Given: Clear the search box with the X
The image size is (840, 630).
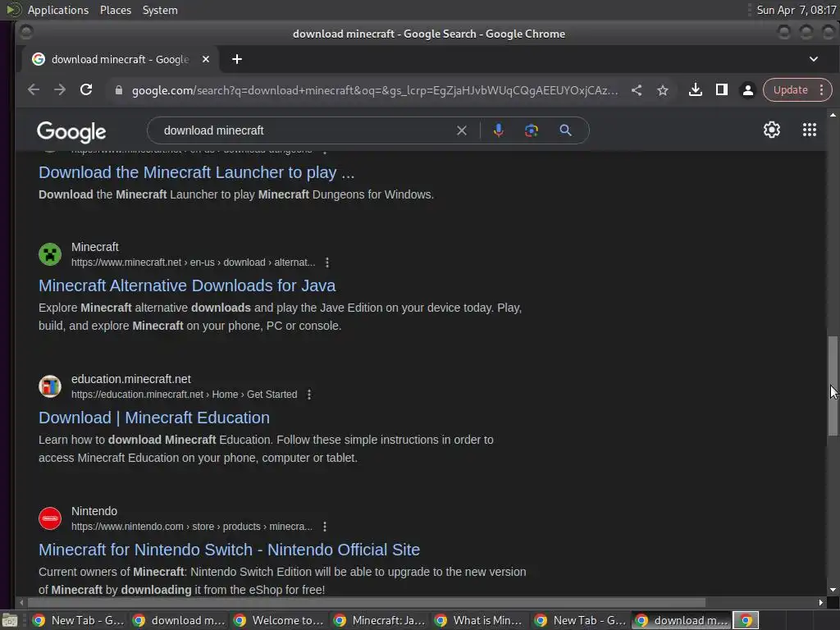Looking at the screenshot, I should tap(461, 130).
